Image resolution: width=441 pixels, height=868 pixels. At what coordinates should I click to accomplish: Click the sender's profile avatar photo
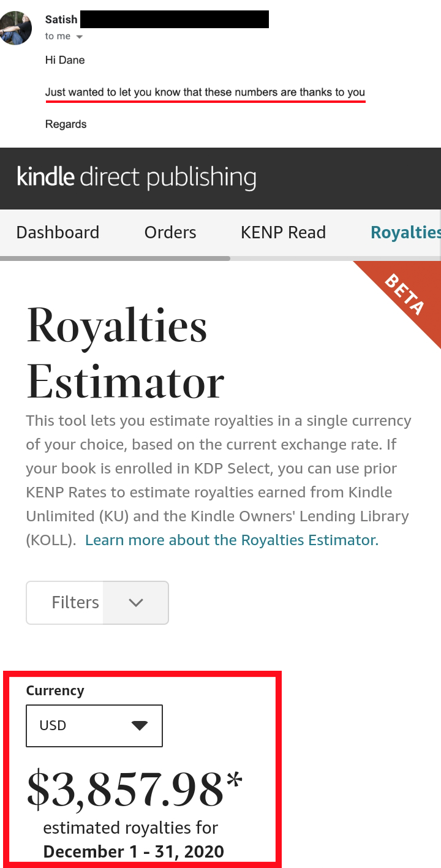[16, 28]
